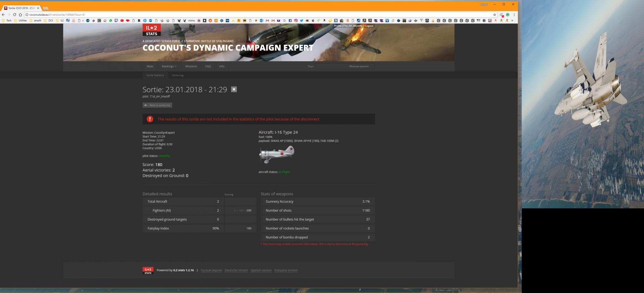View site info icon beside the URL
644x293 pixels.
[x=27, y=15]
